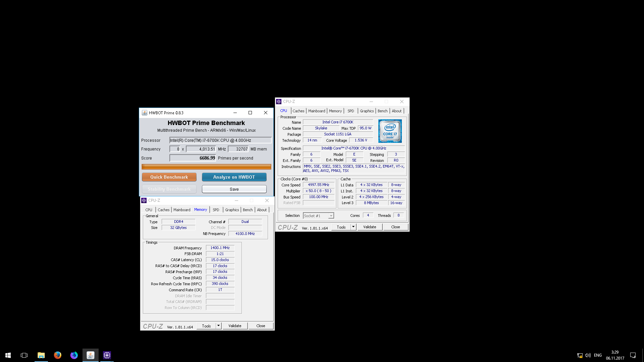Click CPU-Z title icon in Memory window
644x362 pixels.
coord(144,200)
